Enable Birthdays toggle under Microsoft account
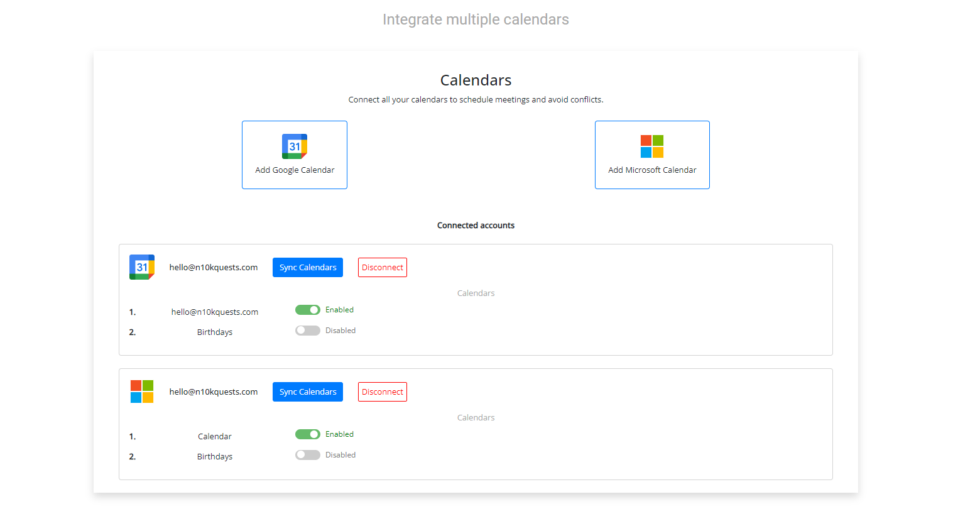 [308, 455]
